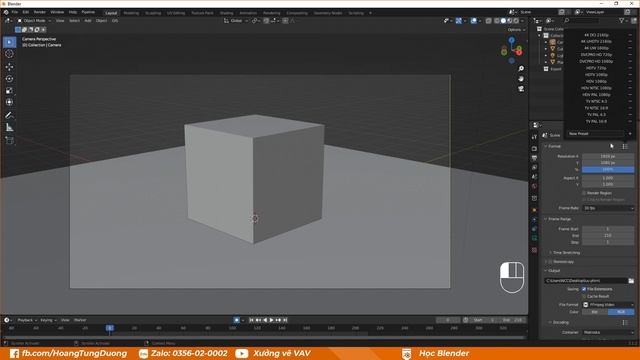Select the Add Cube tool
The image size is (640, 360).
tap(9, 140)
